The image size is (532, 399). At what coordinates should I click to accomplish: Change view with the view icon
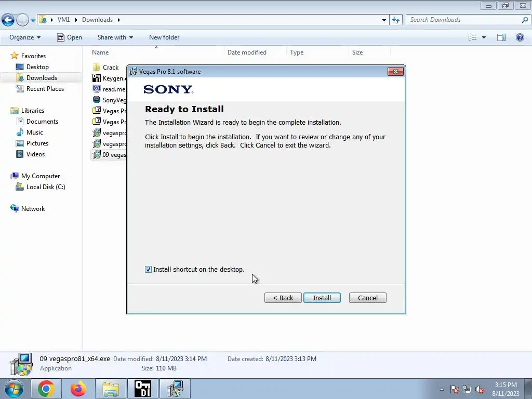click(x=472, y=37)
